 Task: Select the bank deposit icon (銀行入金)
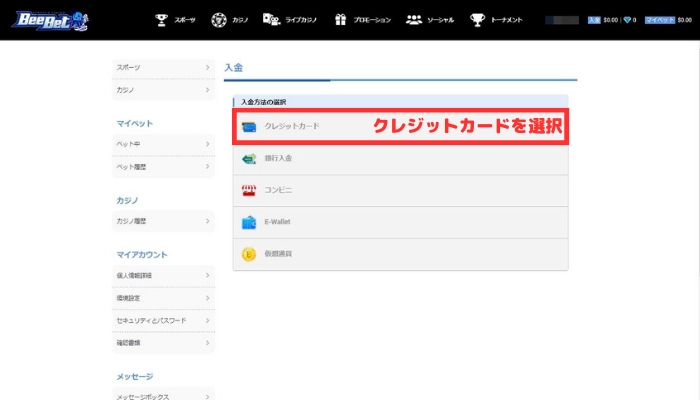pyautogui.click(x=249, y=158)
